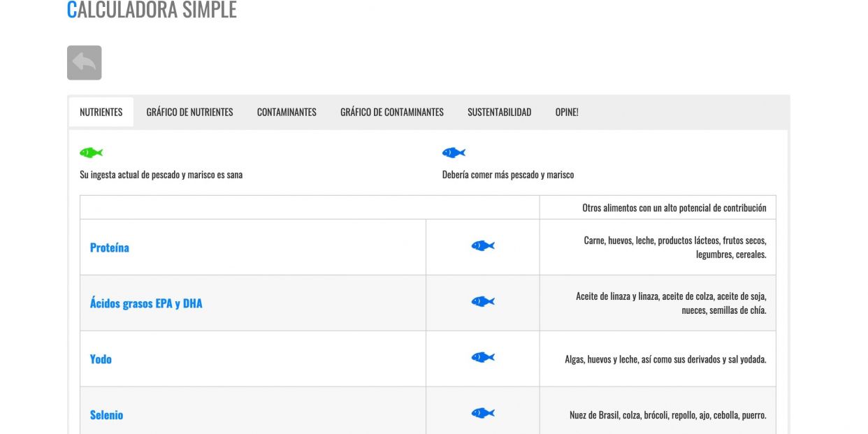The image size is (868, 434).
Task: Click the 'Otros alimentos' column header
Action: [674, 208]
